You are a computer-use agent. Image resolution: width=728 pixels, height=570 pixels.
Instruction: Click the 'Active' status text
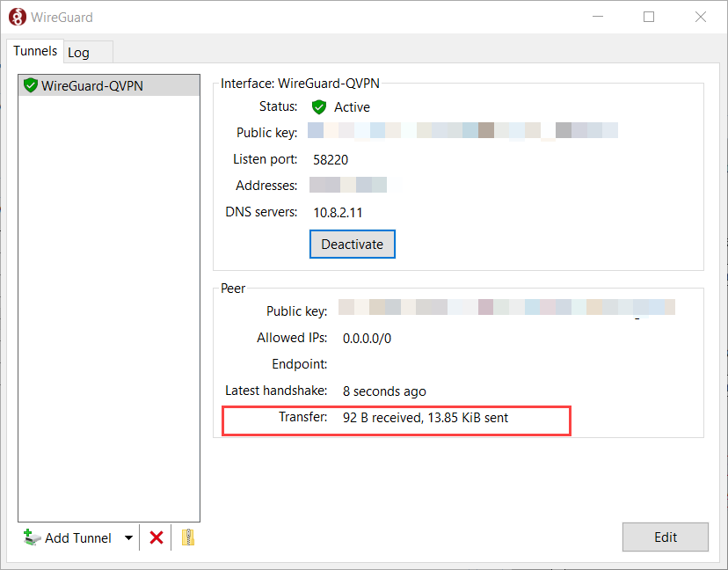352,106
